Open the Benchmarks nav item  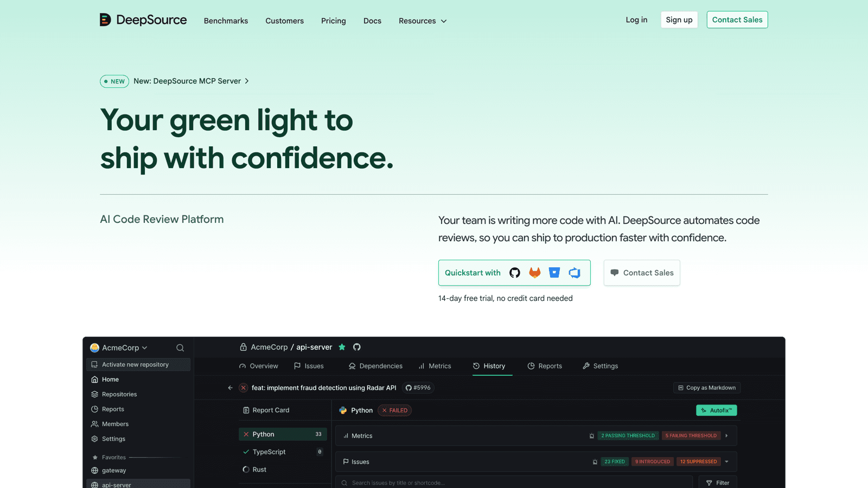coord(226,21)
